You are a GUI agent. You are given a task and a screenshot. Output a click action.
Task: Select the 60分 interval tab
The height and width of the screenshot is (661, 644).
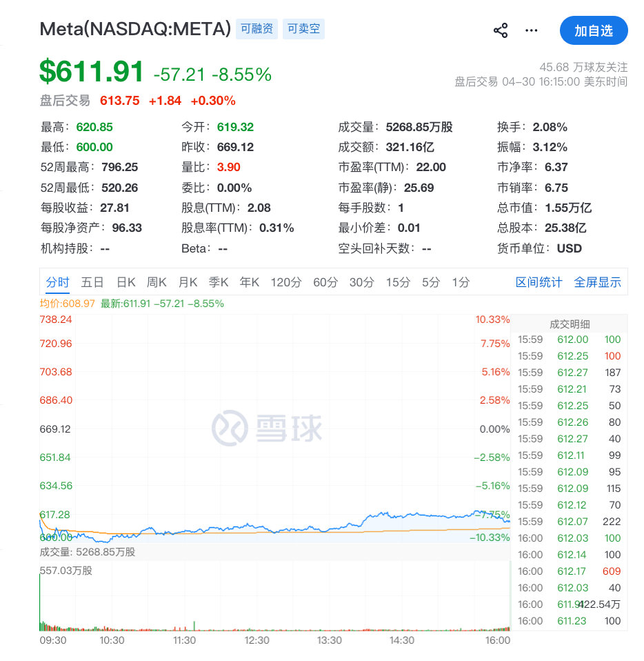pos(325,282)
